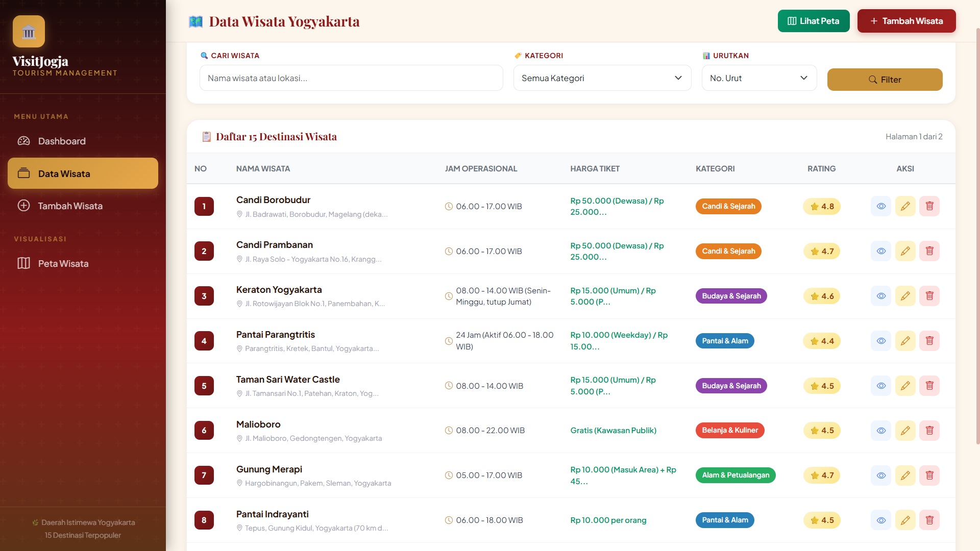This screenshot has height=551, width=980.
Task: Click the Pantai & Alam badge for Pantai Parangtritis
Action: pyautogui.click(x=725, y=341)
